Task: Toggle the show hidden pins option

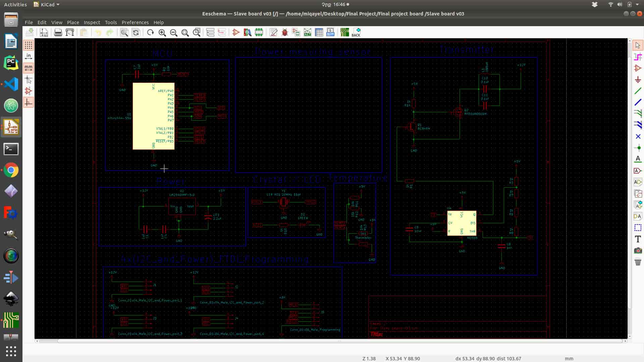Action: pyautogui.click(x=29, y=91)
